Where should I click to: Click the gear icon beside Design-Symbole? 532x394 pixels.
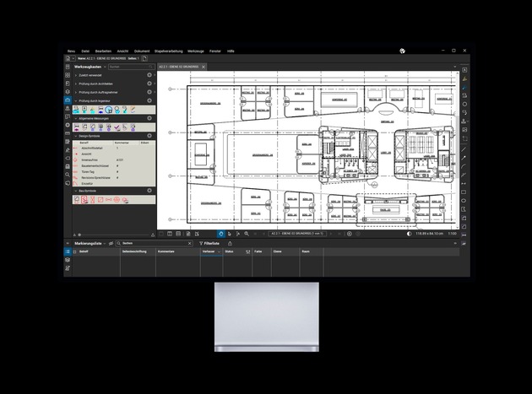149,135
